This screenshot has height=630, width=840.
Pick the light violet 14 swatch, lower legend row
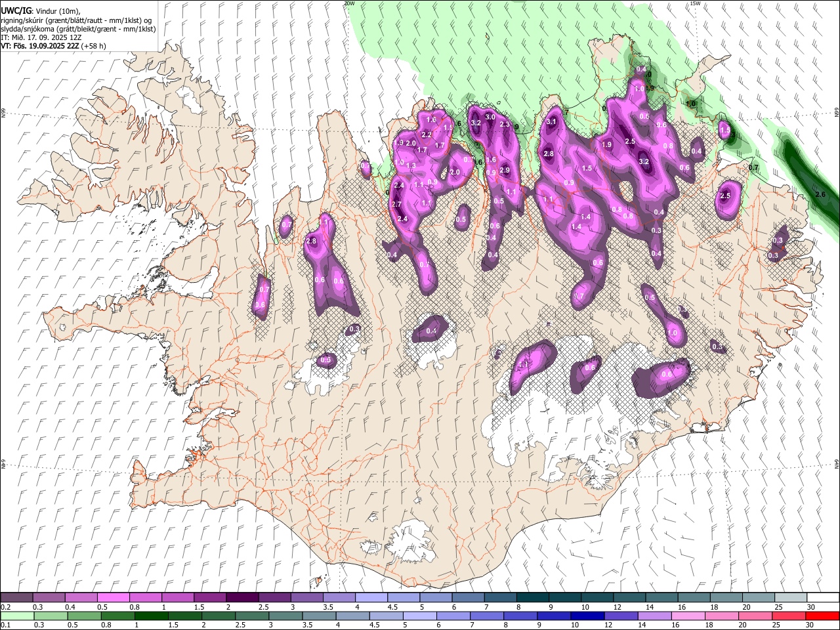pos(654,616)
